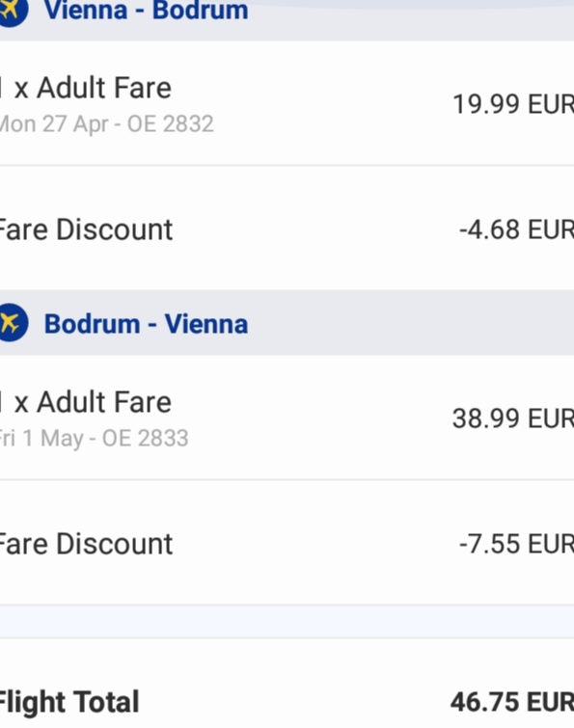
Task: Click flight number OE 2833
Action: [x=145, y=439]
